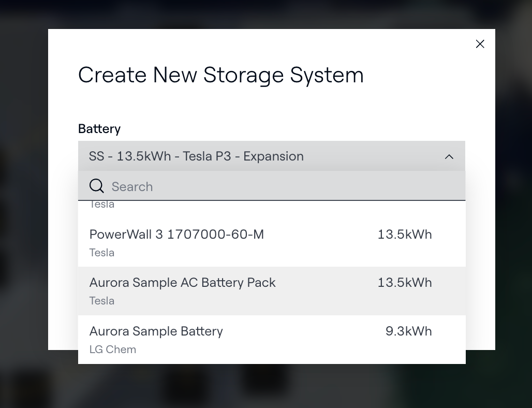Click the LG Chem manufacturer label
The height and width of the screenshot is (408, 532).
(113, 349)
